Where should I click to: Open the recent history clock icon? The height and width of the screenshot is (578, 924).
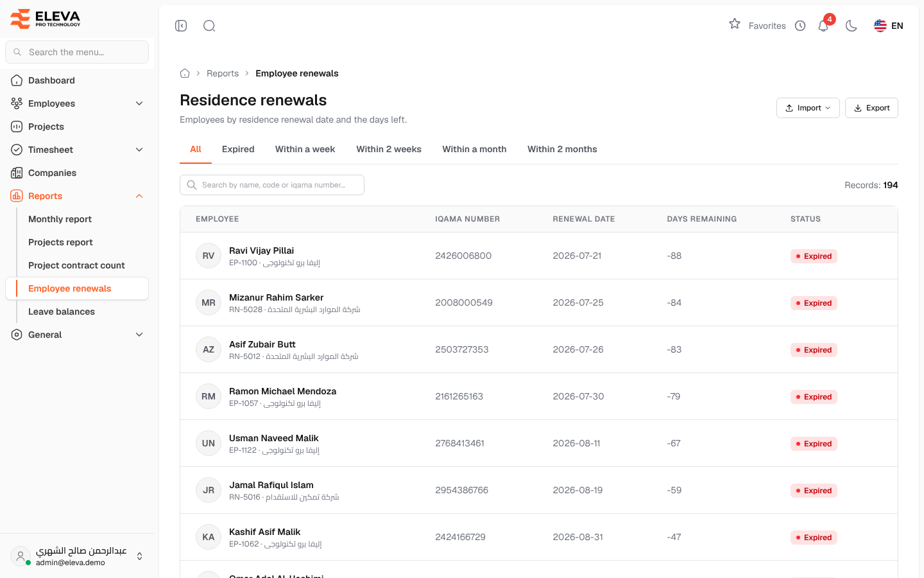pos(800,26)
